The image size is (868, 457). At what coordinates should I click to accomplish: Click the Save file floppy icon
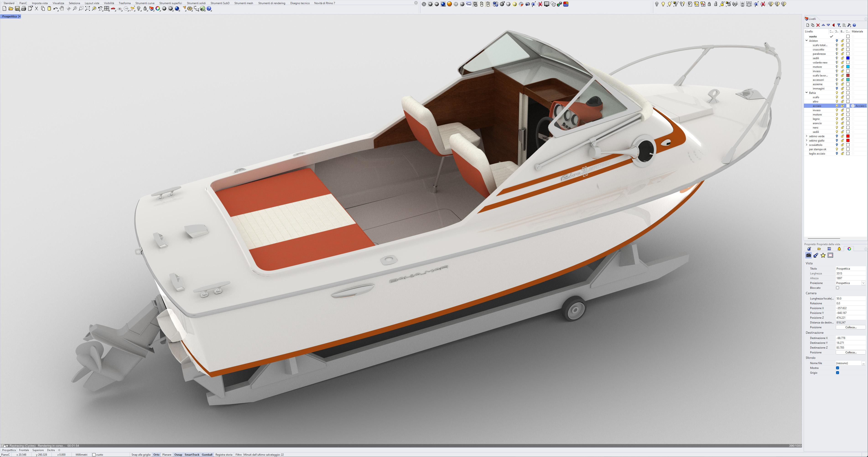point(17,9)
